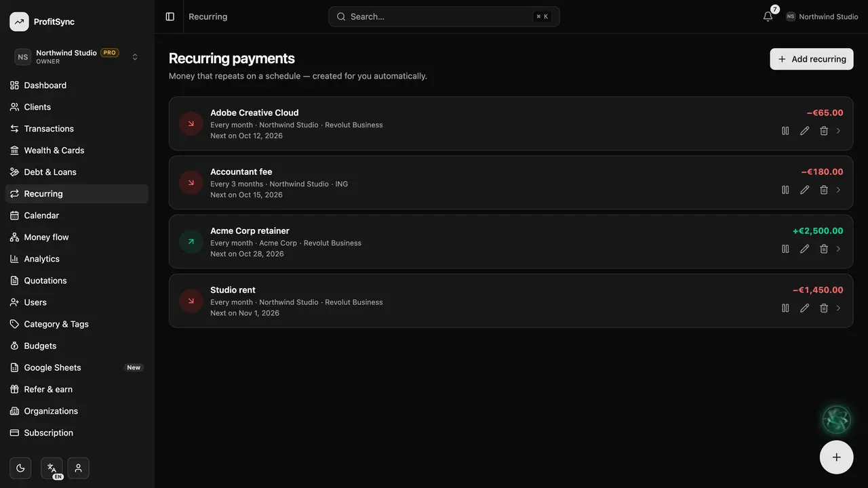This screenshot has width=868, height=488.
Task: Edit the Adobe Creative Cloud entry
Action: (804, 131)
